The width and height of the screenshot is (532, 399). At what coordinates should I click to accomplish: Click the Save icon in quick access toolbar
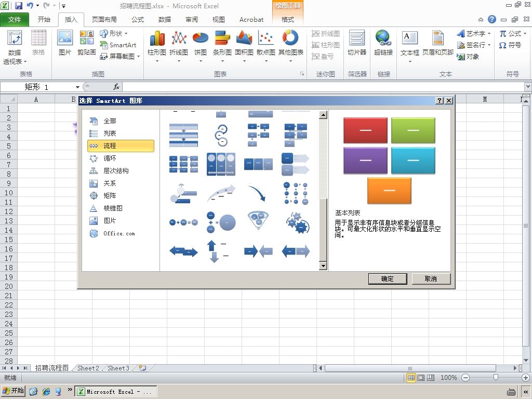(x=19, y=5)
